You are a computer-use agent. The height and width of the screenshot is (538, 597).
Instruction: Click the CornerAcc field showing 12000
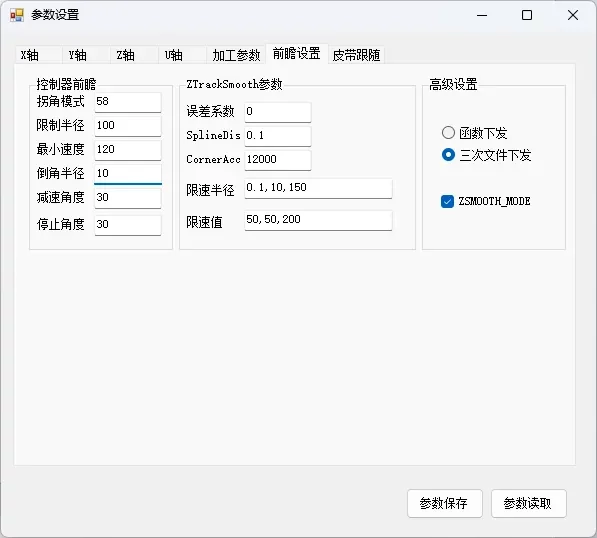click(278, 160)
